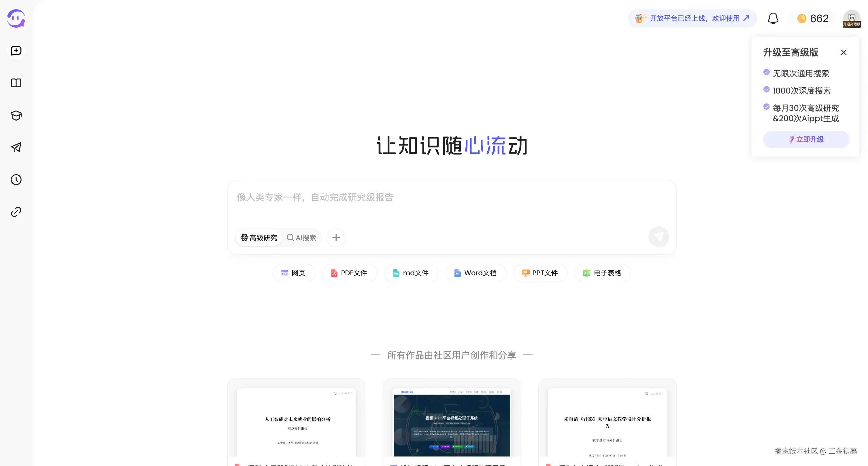Switch to the AI搜索 mode
The width and height of the screenshot is (868, 466).
coord(301,238)
